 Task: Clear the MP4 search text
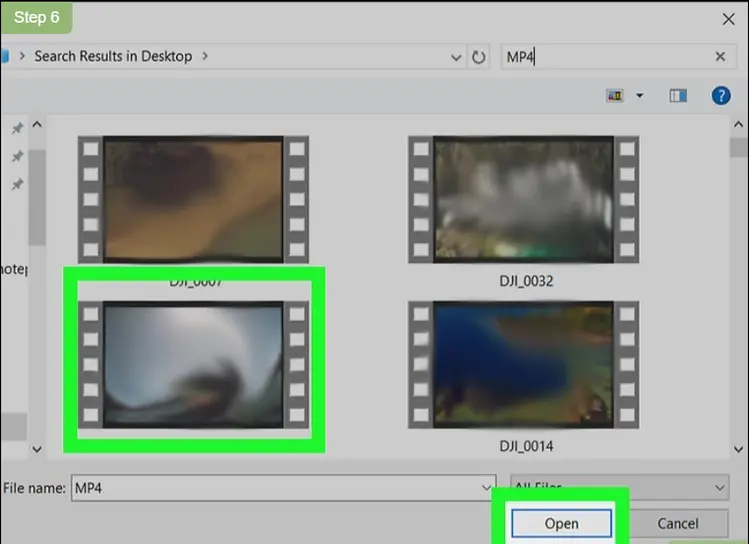click(x=720, y=57)
